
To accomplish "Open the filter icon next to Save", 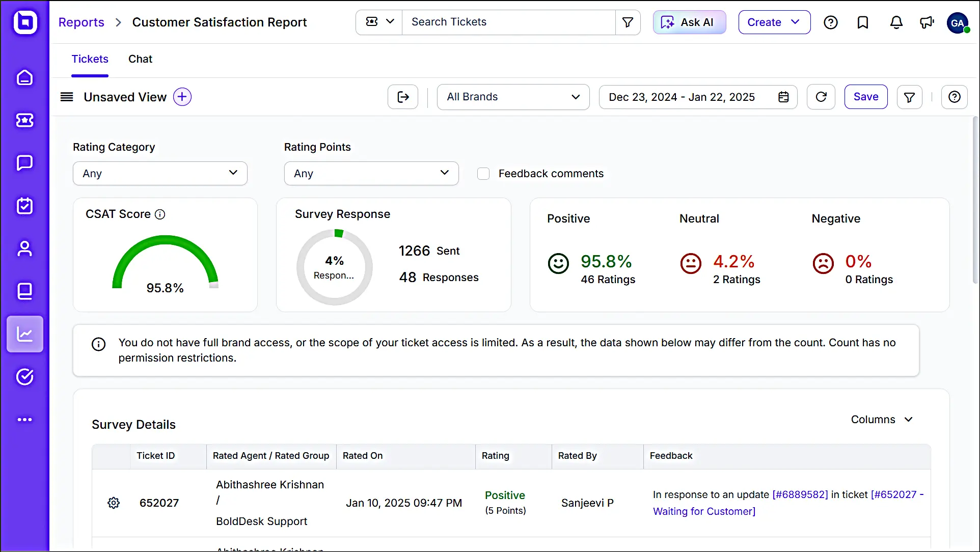I will [909, 97].
